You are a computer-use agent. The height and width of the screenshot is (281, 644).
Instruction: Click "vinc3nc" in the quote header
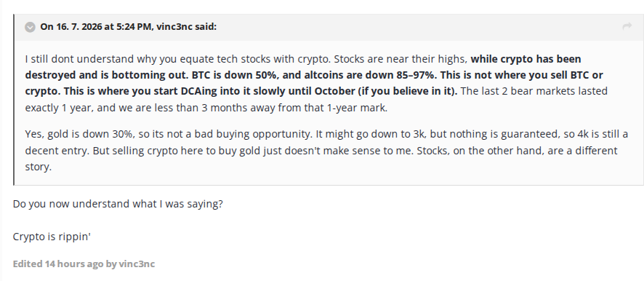pyautogui.click(x=174, y=27)
